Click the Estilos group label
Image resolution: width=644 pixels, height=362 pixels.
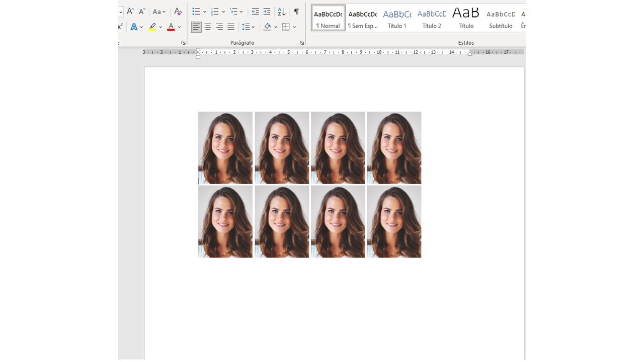(466, 43)
